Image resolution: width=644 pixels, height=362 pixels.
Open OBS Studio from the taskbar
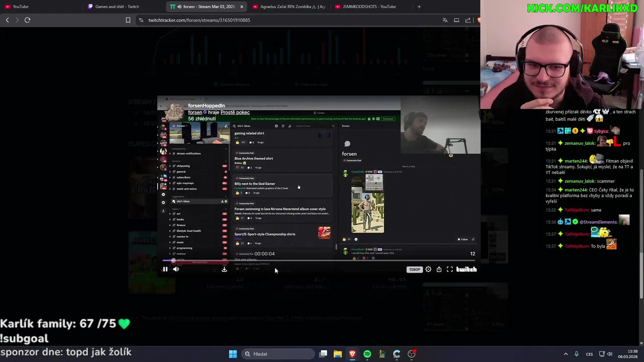412,354
